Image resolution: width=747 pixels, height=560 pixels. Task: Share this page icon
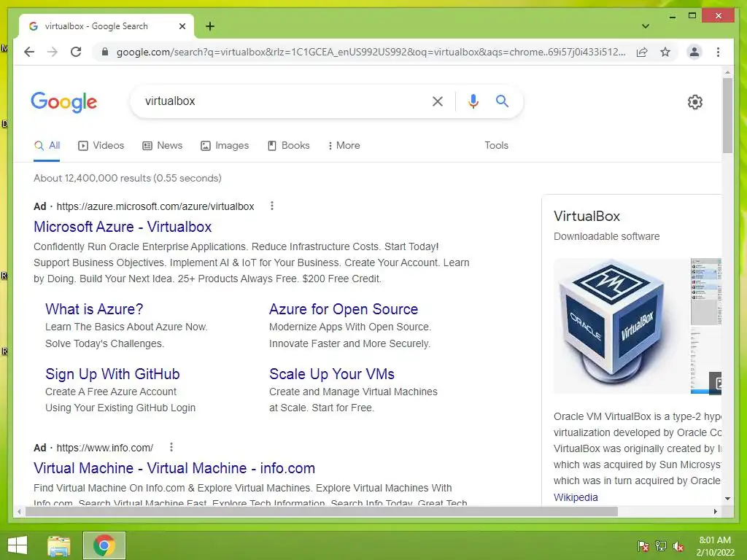click(642, 52)
